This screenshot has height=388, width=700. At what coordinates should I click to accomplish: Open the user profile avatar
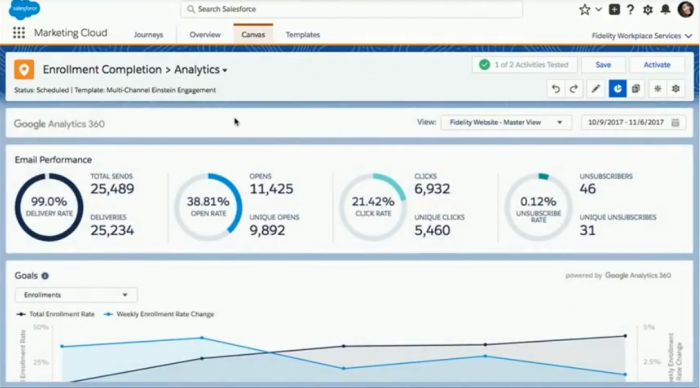click(x=685, y=9)
